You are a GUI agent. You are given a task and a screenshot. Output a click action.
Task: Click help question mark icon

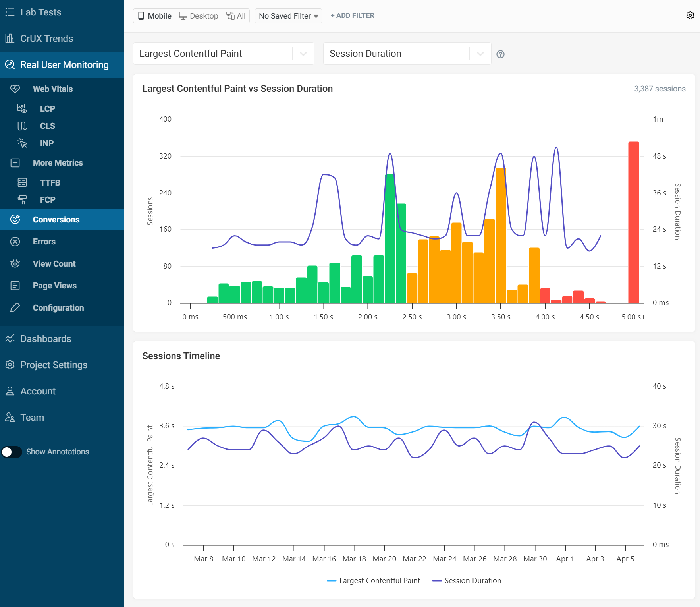coord(500,54)
